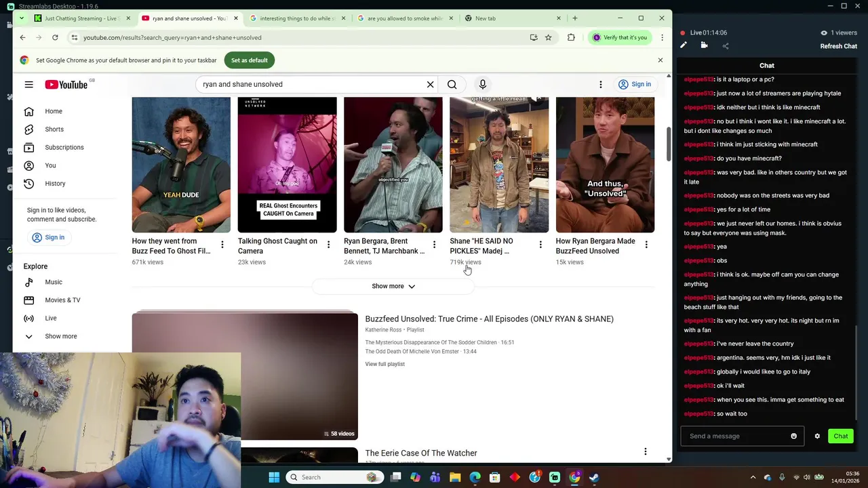Open options for 'How they went from Buzz Feed' short
Image resolution: width=868 pixels, height=488 pixels.
(222, 245)
